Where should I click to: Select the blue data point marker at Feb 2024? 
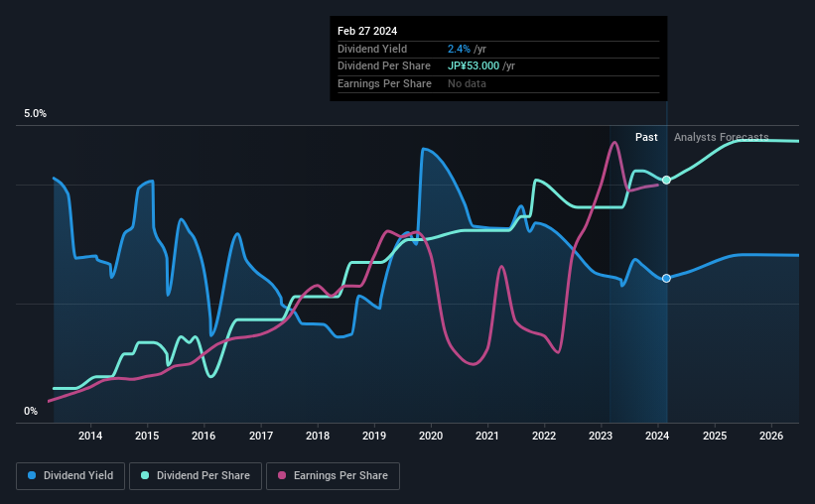(x=666, y=279)
